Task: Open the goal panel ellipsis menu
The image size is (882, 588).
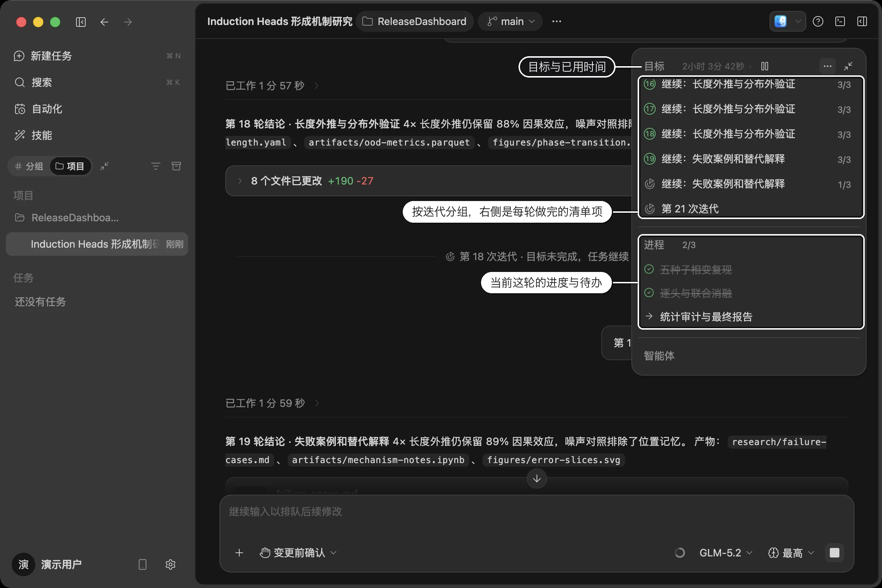Action: pos(827,67)
